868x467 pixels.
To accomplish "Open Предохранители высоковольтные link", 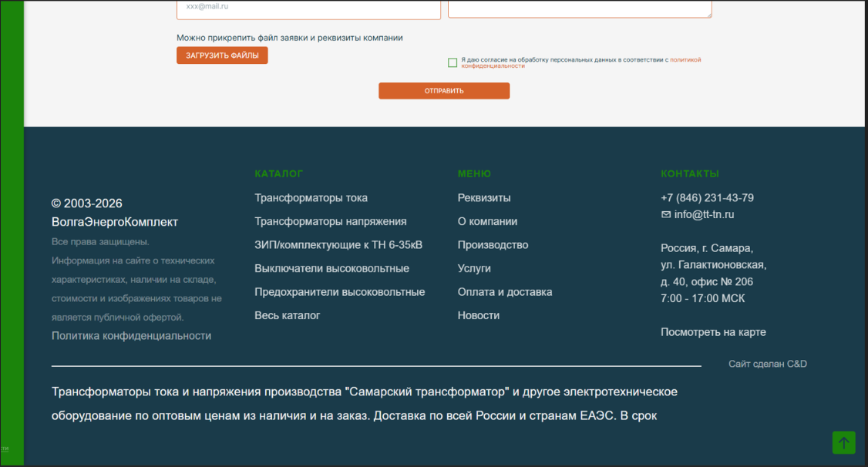I will click(x=339, y=291).
